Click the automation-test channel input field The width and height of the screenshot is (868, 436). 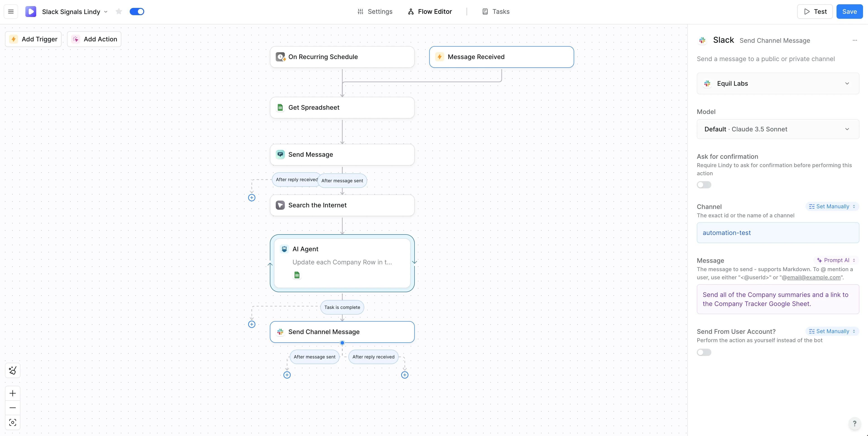tap(778, 233)
